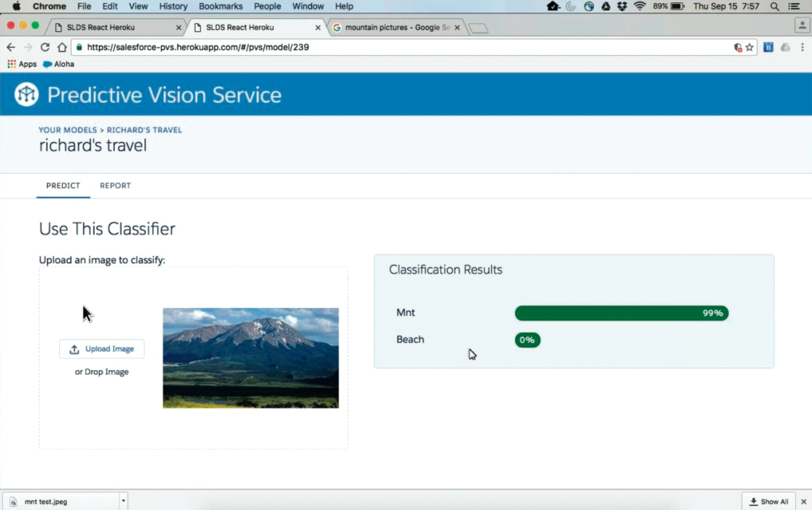Click the browser reload icon
The image size is (812, 510).
tap(45, 48)
